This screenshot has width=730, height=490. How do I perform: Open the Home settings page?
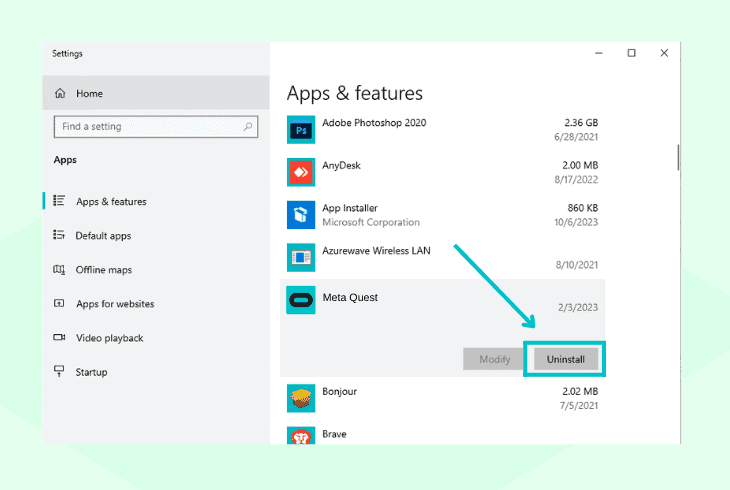click(156, 93)
